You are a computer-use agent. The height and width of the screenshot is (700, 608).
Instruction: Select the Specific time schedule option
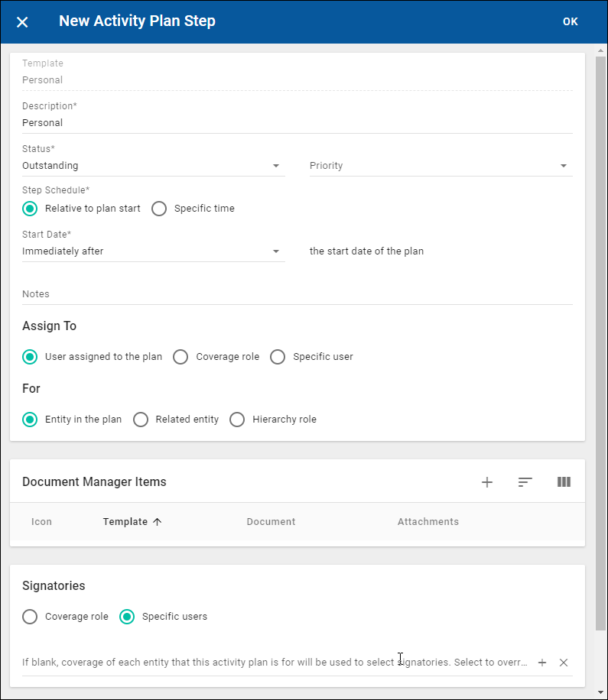[159, 209]
